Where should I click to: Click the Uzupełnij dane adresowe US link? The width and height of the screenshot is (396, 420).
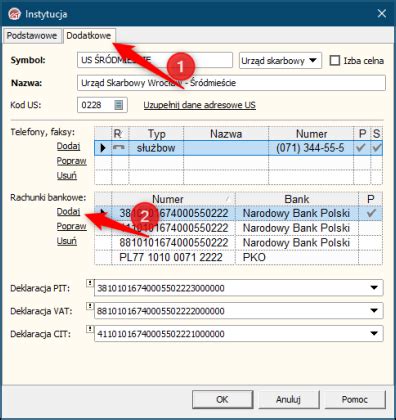(199, 105)
